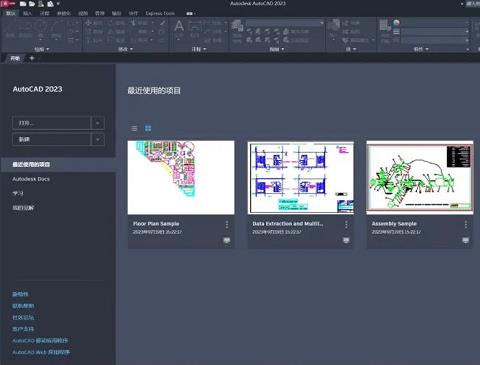Screen dimensions: 480x365
Task: Expand the 注释 (Annotation) panel title
Action: coord(199,49)
